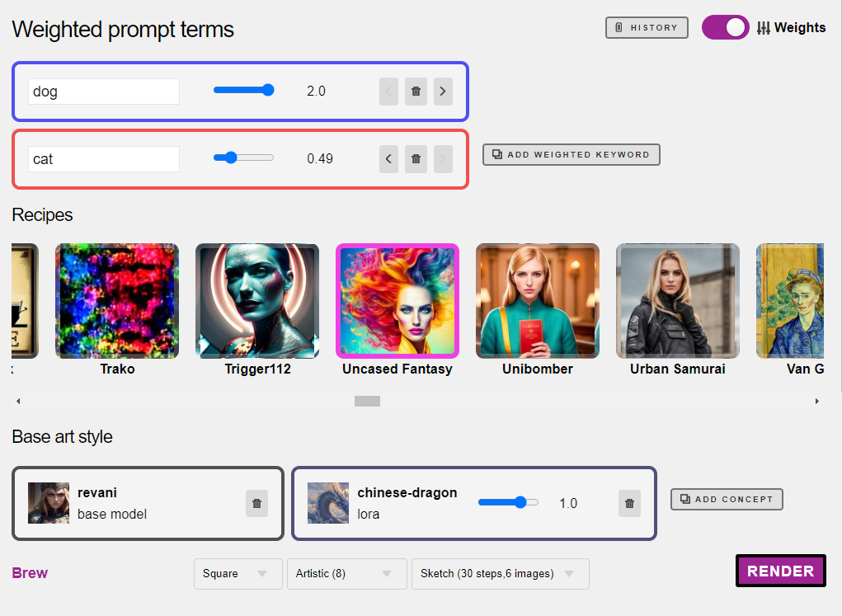The width and height of the screenshot is (842, 616).
Task: Delete the cat keyword row
Action: click(x=416, y=159)
